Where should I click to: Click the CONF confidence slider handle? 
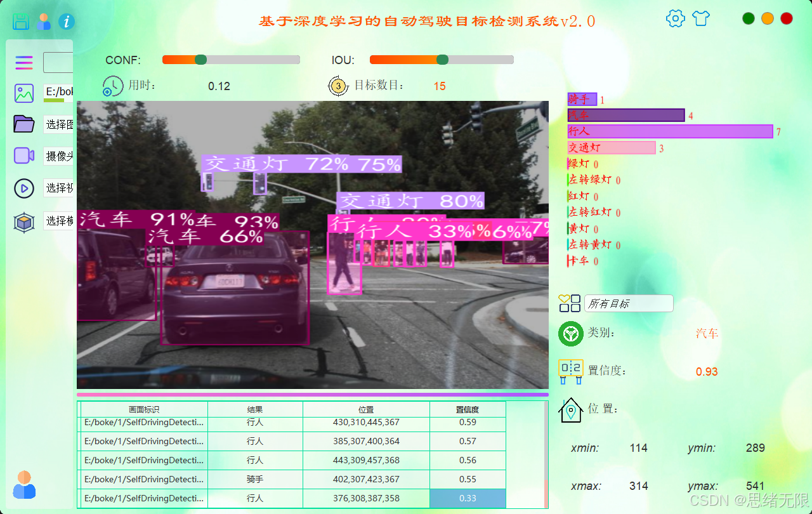[x=200, y=59]
